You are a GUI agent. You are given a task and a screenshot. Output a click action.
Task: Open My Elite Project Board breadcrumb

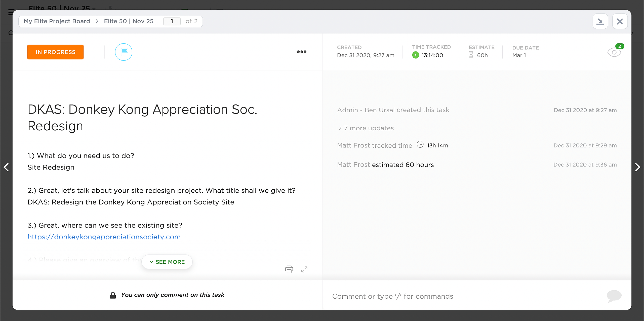57,21
